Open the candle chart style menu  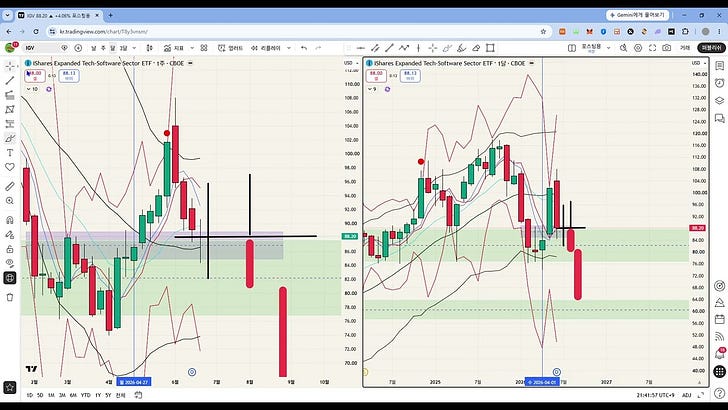(150, 48)
